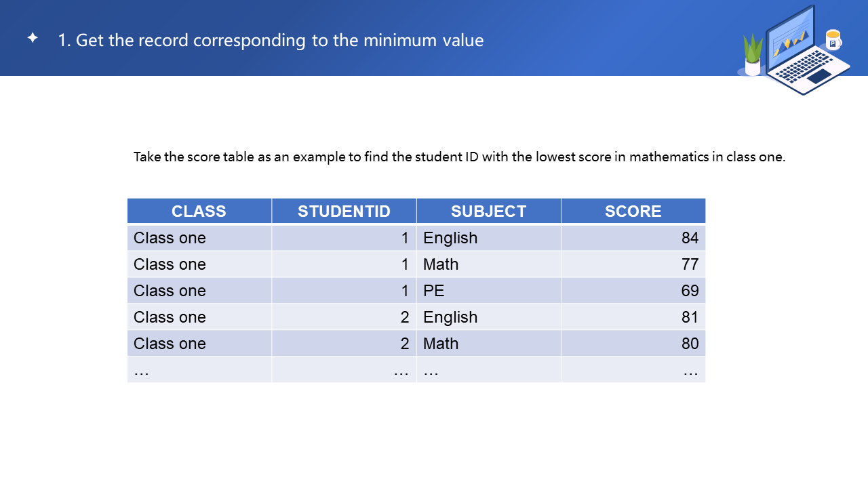Click the ellipsis cell under the CLASS column
The height and width of the screenshot is (488, 868).
(x=199, y=370)
